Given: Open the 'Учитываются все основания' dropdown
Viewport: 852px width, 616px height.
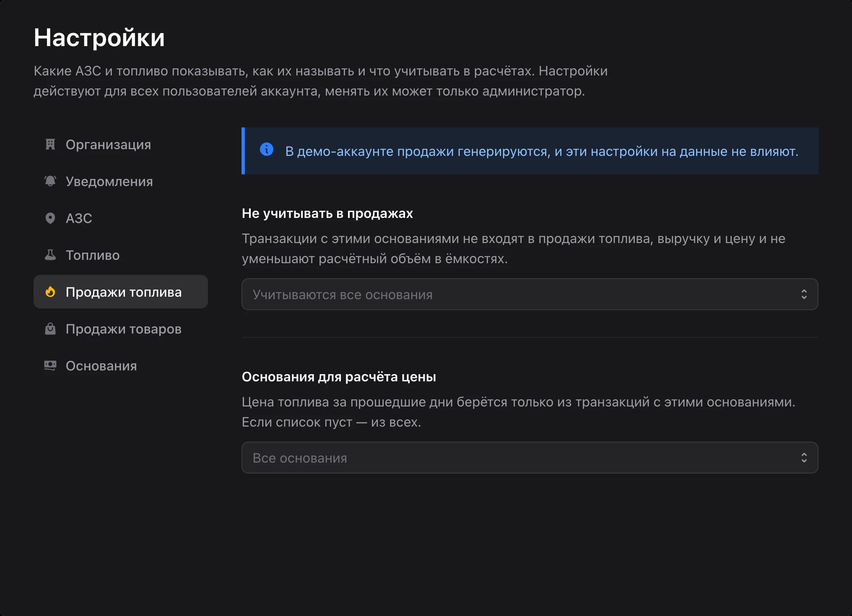Looking at the screenshot, I should (530, 295).
